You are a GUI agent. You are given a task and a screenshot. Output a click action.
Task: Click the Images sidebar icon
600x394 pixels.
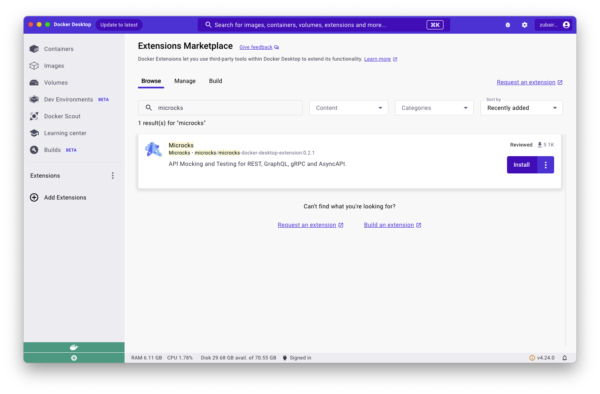point(34,66)
